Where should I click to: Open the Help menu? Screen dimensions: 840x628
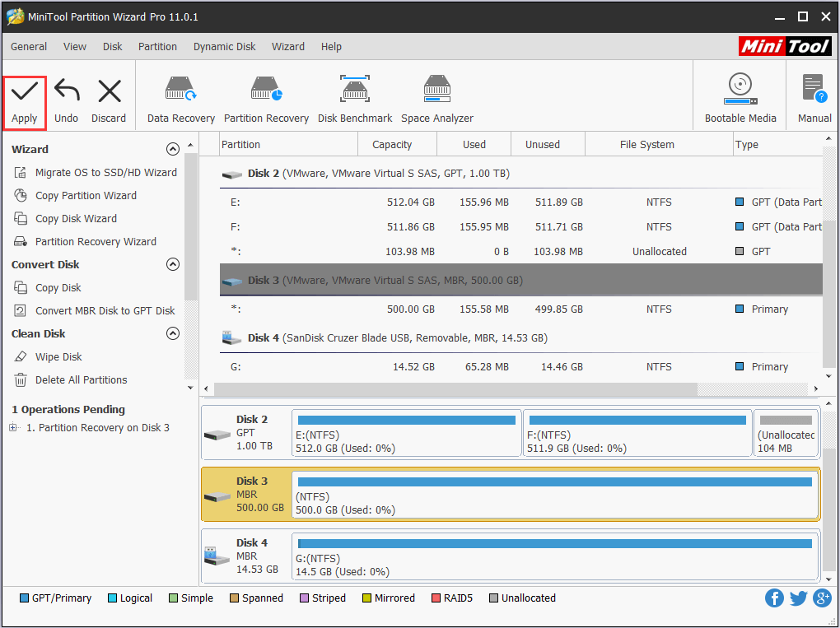pos(331,47)
